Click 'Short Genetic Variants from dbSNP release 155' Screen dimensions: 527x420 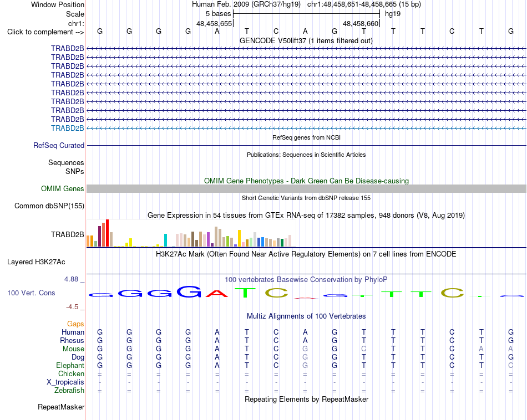[x=306, y=198]
